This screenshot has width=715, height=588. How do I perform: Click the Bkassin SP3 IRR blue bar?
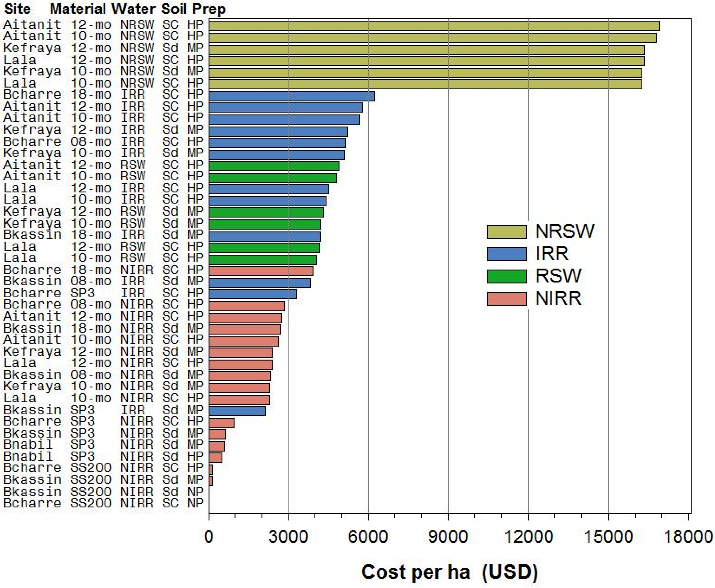click(x=237, y=411)
